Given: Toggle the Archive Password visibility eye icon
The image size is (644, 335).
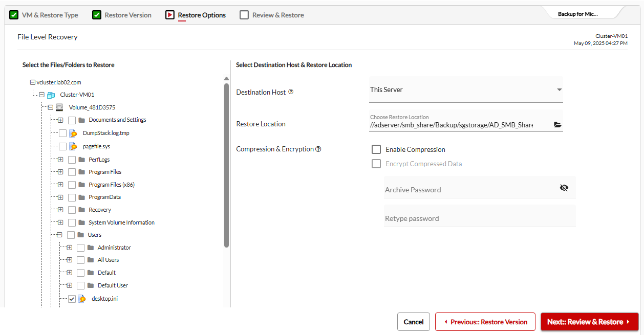Looking at the screenshot, I should click(x=564, y=188).
